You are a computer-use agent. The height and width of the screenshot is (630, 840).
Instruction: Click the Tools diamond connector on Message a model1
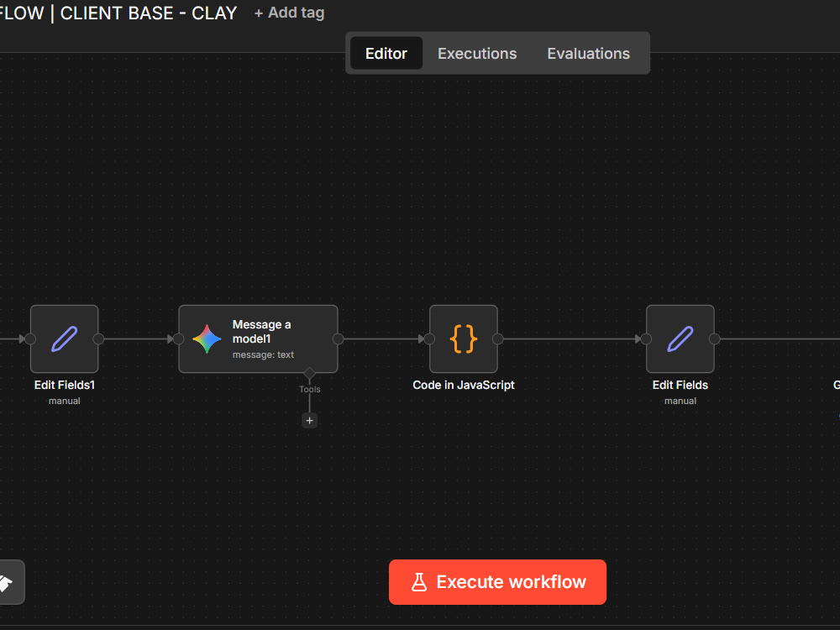[310, 373]
